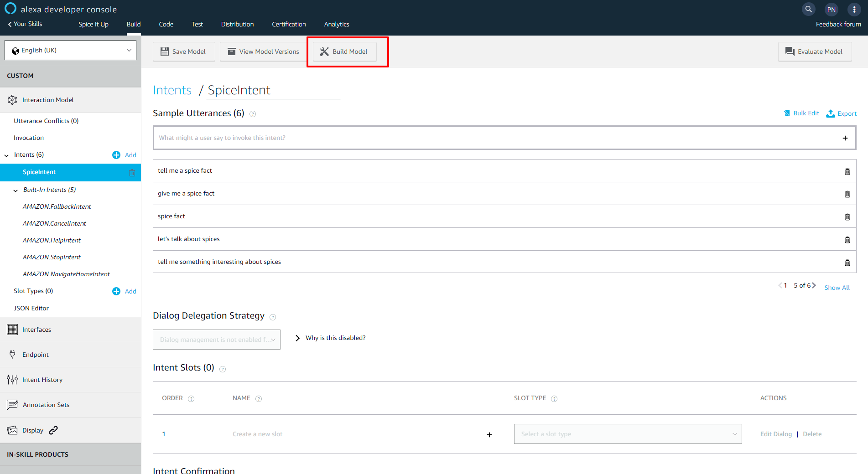Click the Intents breadcrumb link

172,90
